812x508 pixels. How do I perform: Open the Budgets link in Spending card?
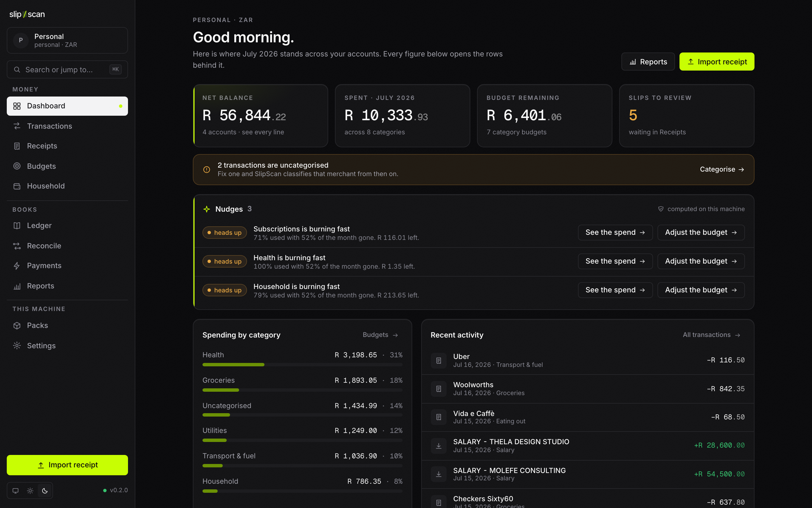pos(380,335)
